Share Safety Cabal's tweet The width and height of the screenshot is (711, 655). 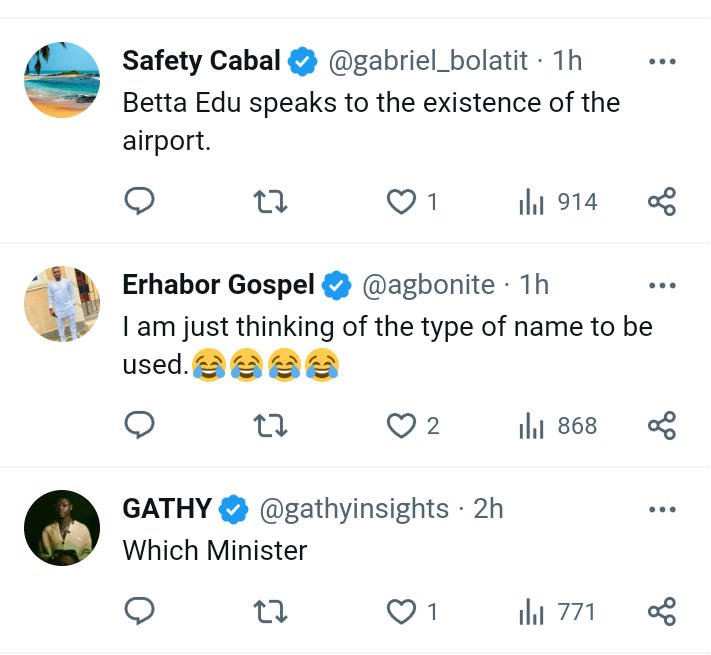tap(662, 202)
